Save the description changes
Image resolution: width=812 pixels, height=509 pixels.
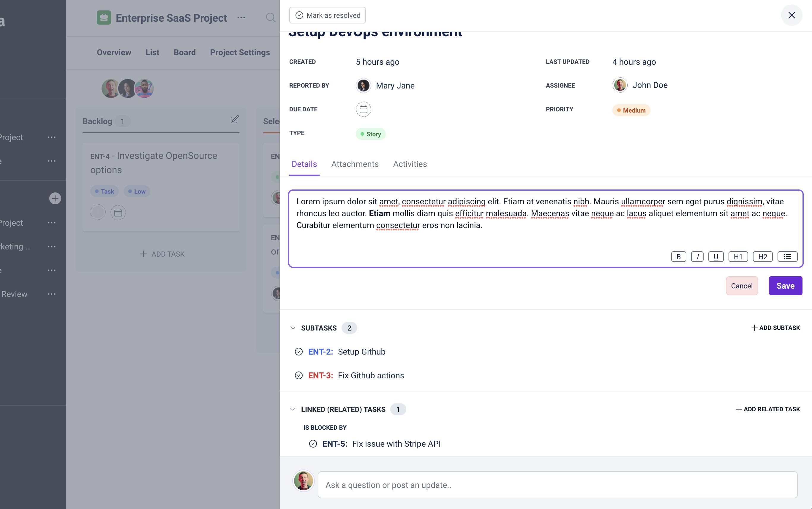[x=785, y=286]
